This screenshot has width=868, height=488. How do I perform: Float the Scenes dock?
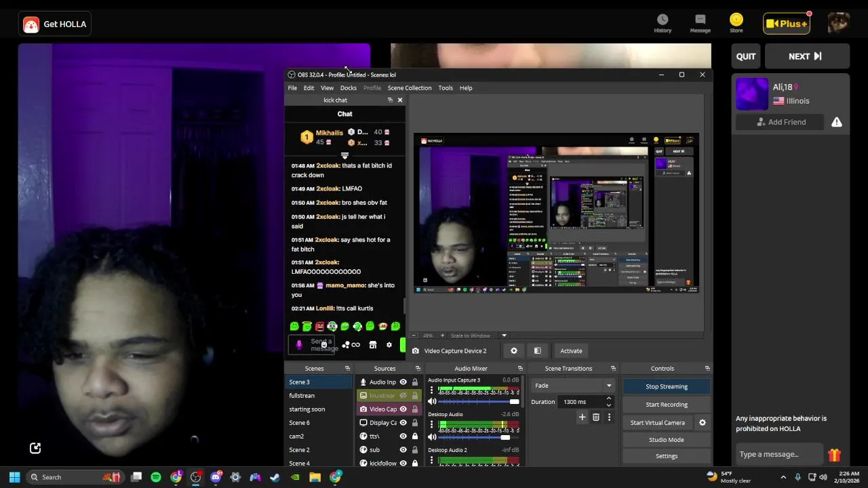(x=347, y=369)
